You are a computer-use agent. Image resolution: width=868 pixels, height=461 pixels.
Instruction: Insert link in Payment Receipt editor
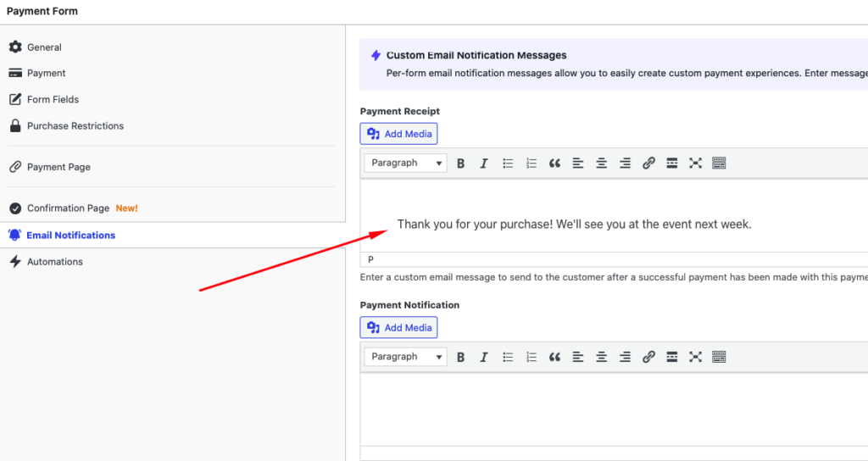click(648, 164)
